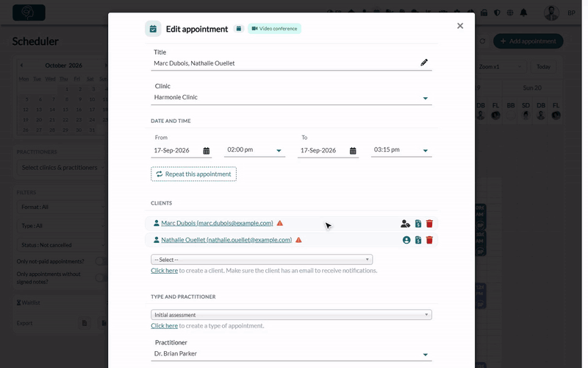
Task: Click the Export document icon
Action: point(85,323)
